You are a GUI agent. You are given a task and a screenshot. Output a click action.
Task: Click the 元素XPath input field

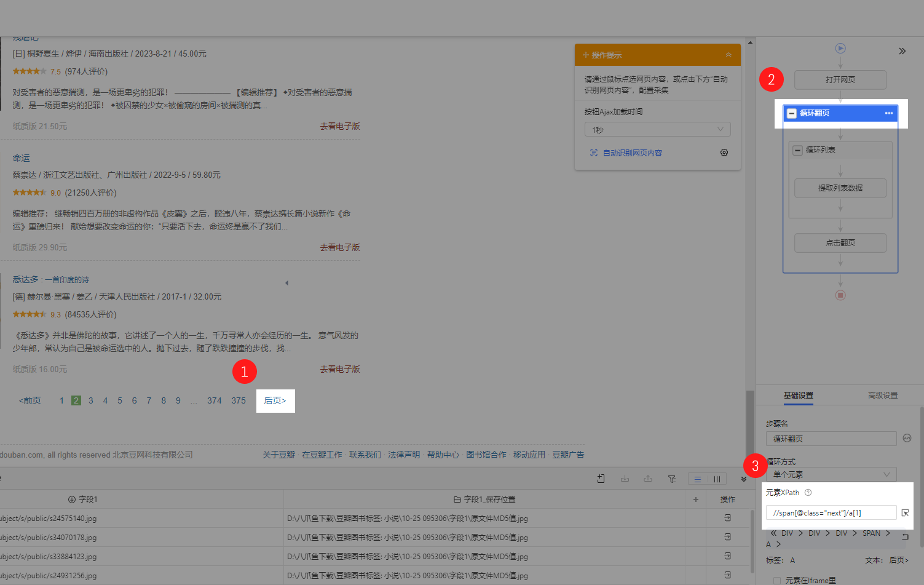tap(831, 512)
